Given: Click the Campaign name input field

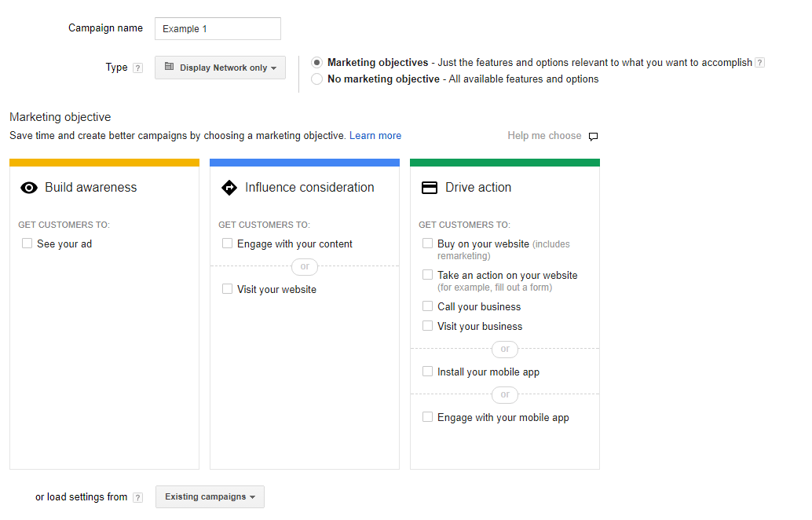Looking at the screenshot, I should pos(218,28).
